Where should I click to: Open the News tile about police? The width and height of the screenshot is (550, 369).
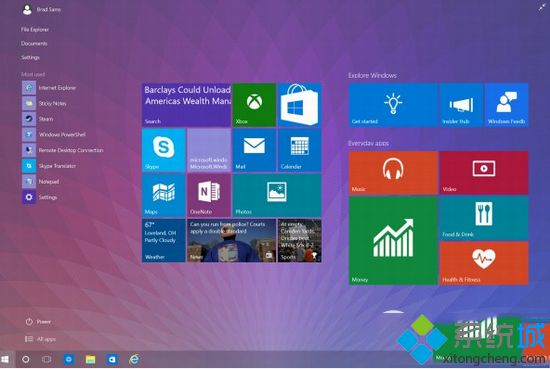point(232,240)
